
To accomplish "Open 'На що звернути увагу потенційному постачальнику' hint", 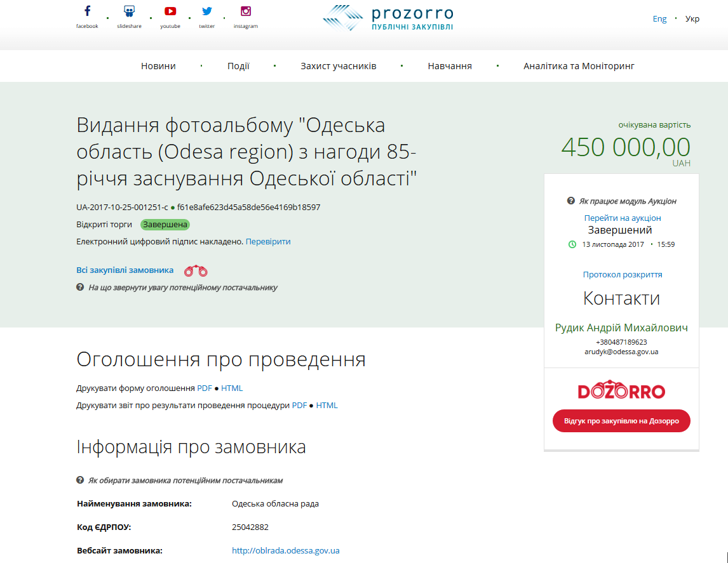I will pos(183,288).
